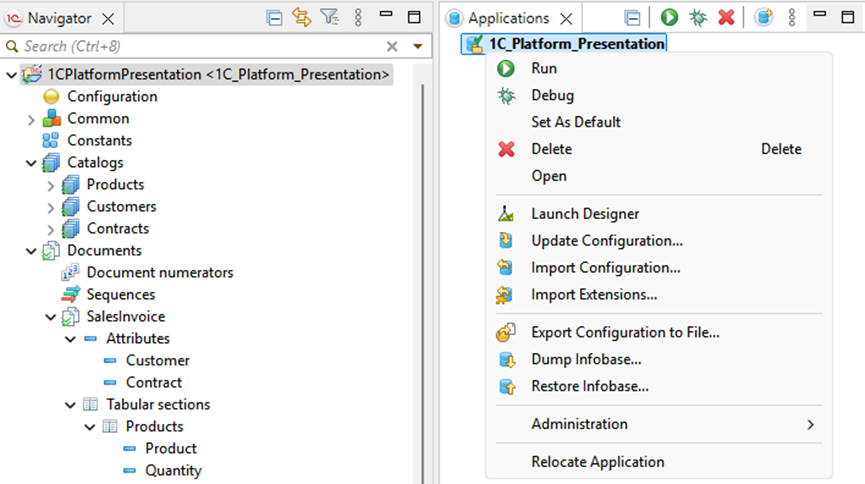Click the add application database icon

(764, 18)
